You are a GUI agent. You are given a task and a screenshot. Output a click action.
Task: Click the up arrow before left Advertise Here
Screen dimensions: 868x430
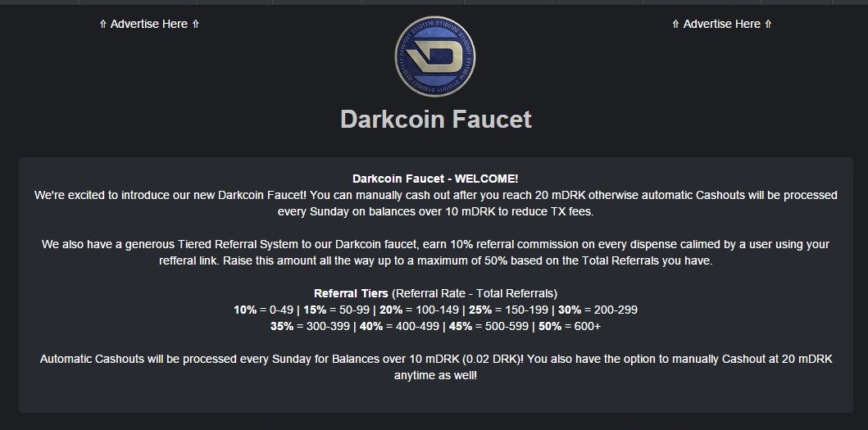pyautogui.click(x=102, y=24)
